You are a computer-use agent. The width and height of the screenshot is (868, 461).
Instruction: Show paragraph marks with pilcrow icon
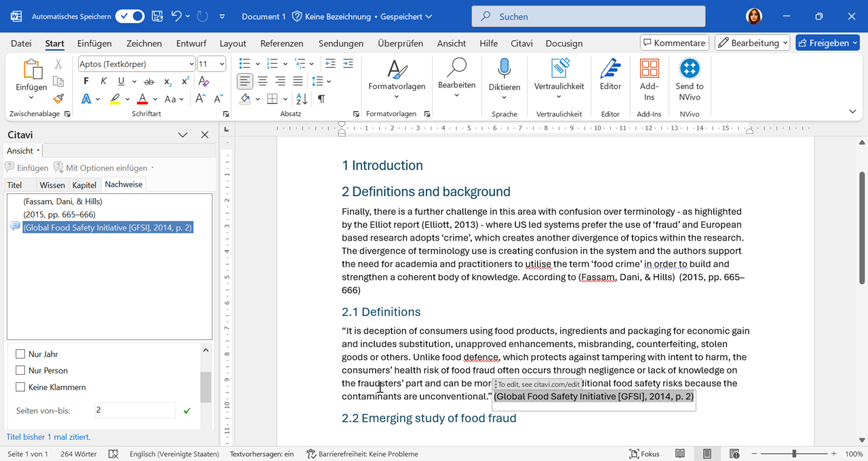tap(321, 99)
